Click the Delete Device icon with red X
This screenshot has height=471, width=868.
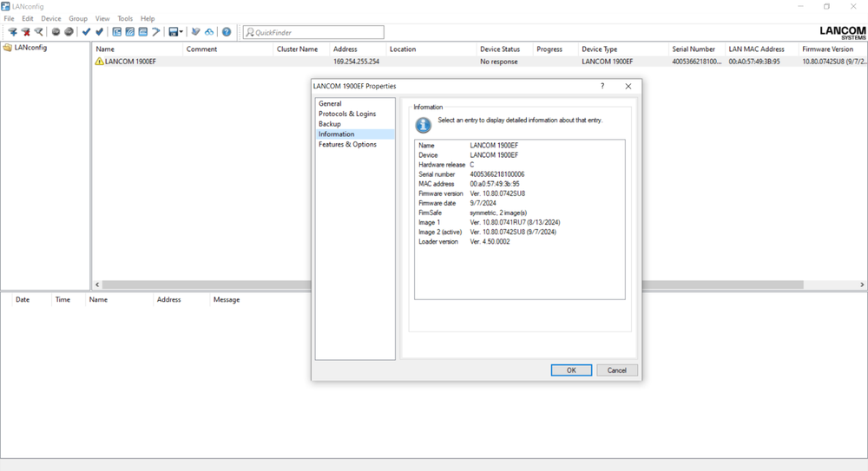pyautogui.click(x=25, y=32)
